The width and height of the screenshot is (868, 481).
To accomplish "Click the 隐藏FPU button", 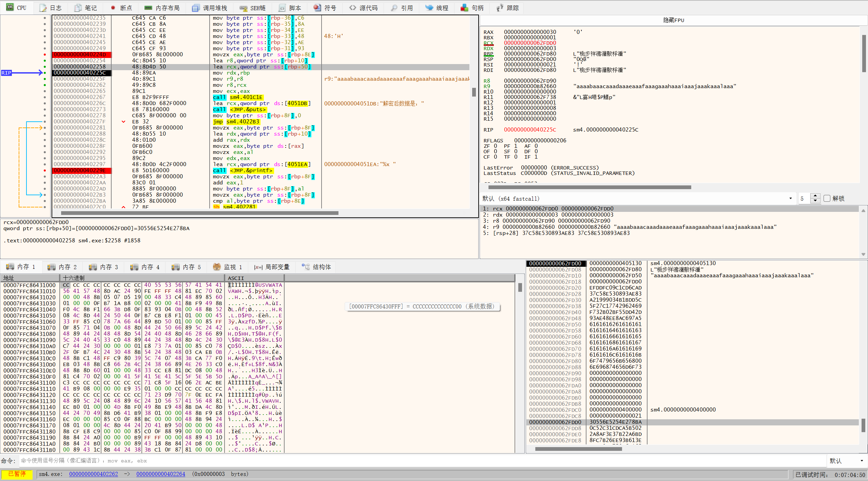I will pos(673,20).
